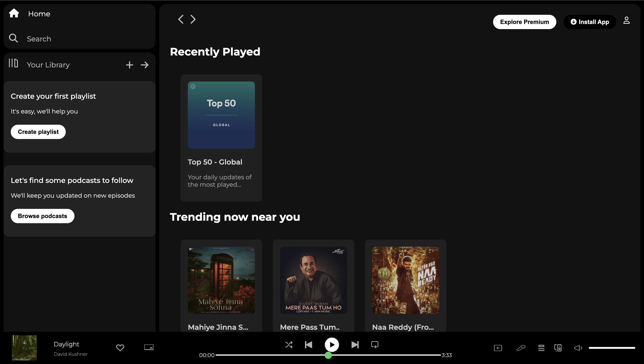Toggle shuffle playback

pyautogui.click(x=289, y=345)
